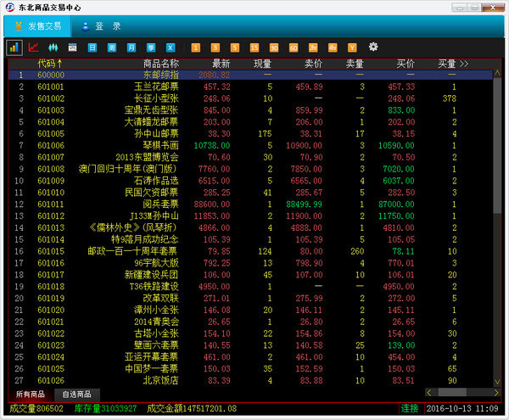Open the calendar icon in the toolbar
Viewport: 509px width, 420px height.
point(72,48)
